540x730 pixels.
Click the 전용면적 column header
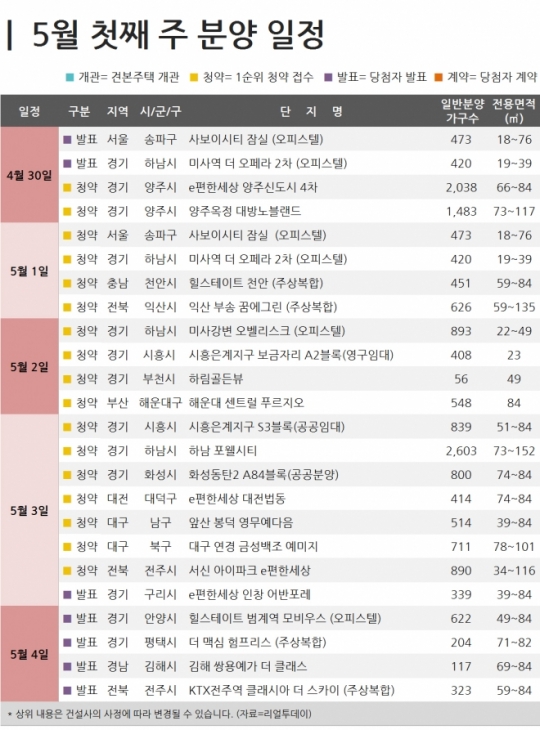click(x=514, y=111)
